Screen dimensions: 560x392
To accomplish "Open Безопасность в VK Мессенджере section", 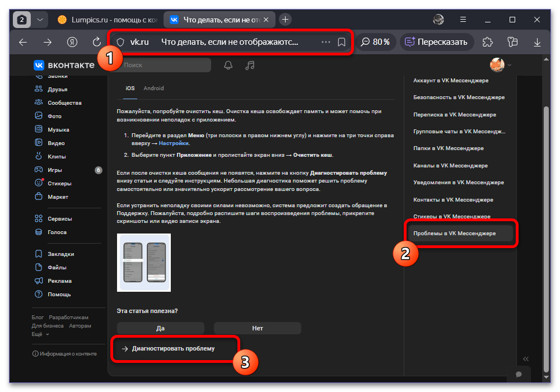I will click(x=459, y=97).
